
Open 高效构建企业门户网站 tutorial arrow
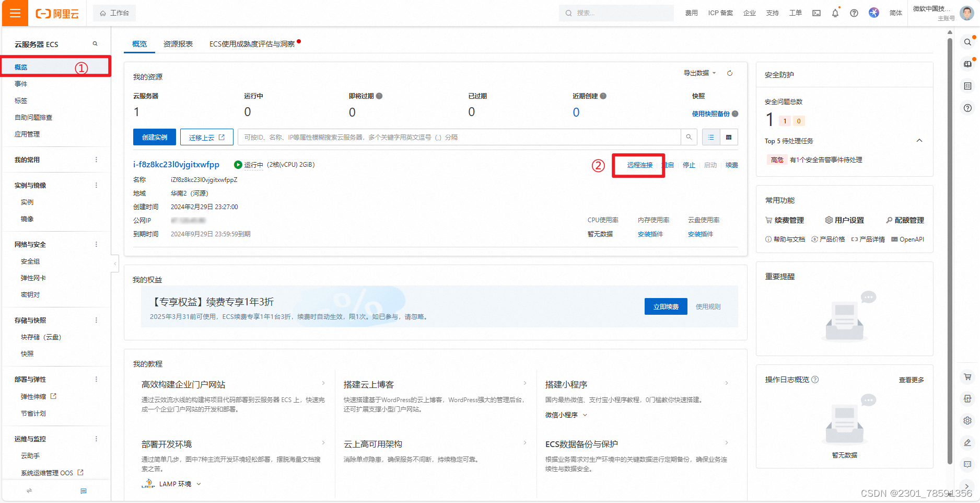323,383
